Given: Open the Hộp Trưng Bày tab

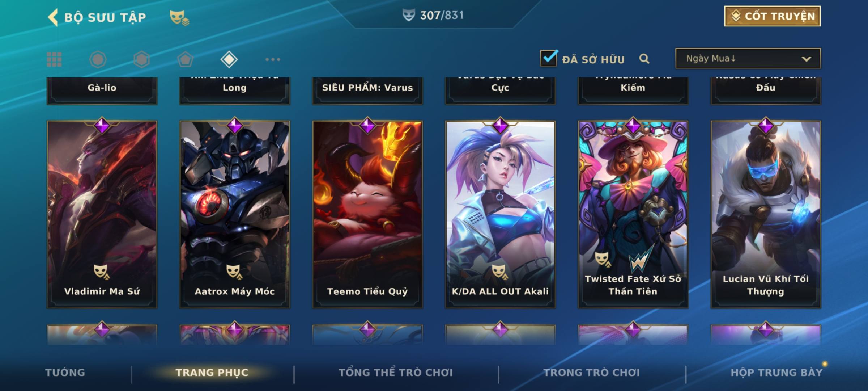Looking at the screenshot, I should 776,373.
